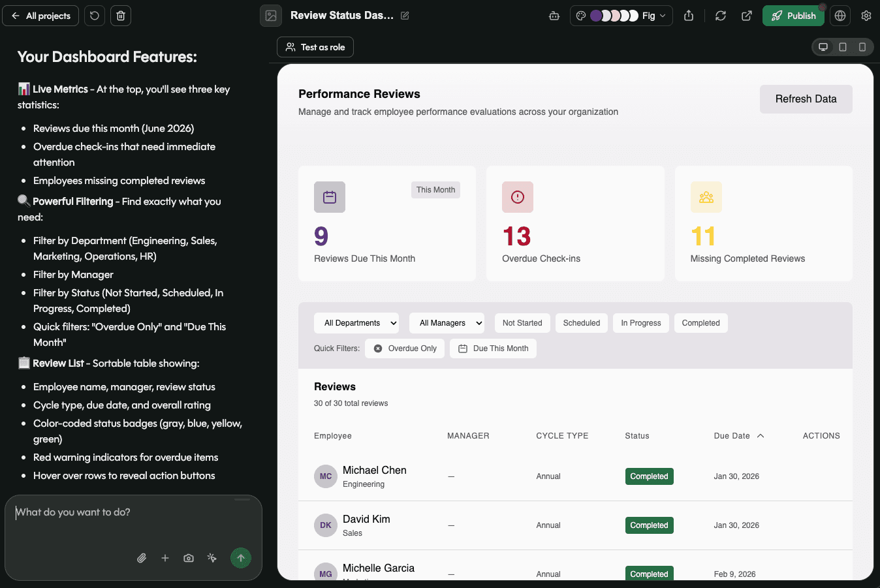Viewport: 880px width, 588px height.
Task: Open the Fig theme palette dropdown
Action: [x=621, y=16]
